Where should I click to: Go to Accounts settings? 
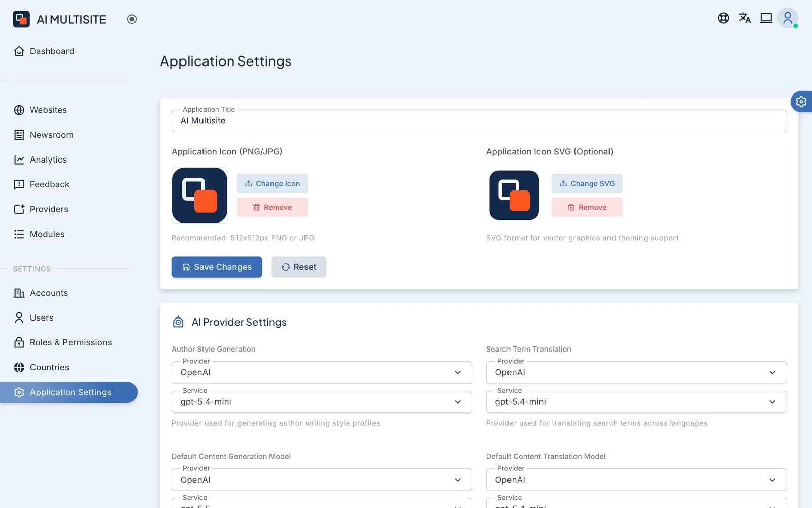point(69,293)
